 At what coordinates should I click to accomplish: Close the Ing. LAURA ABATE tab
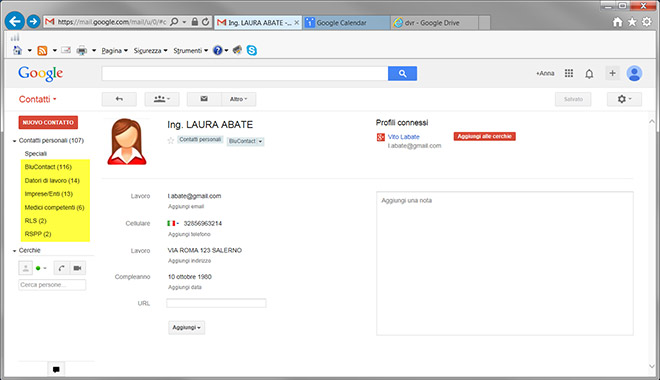coord(296,23)
